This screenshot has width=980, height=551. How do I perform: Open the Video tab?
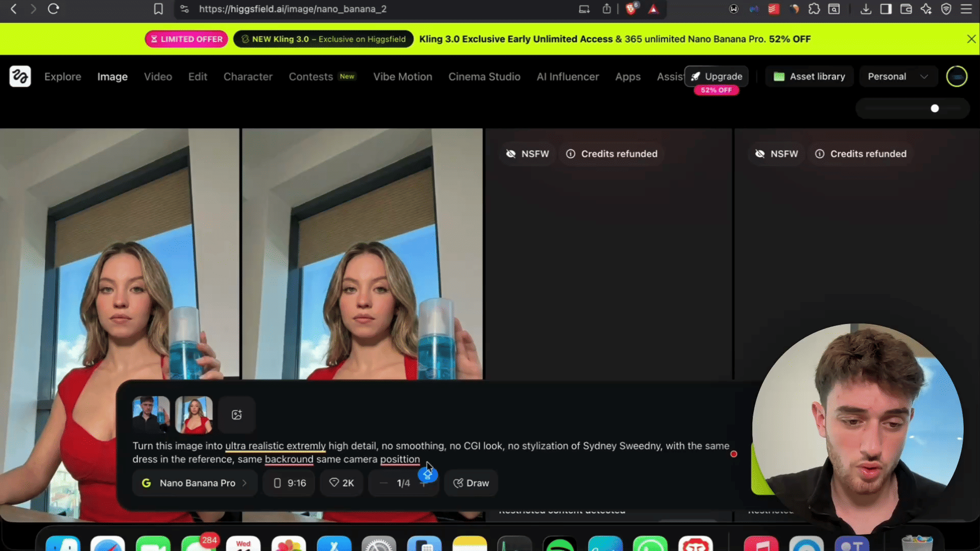(x=158, y=77)
